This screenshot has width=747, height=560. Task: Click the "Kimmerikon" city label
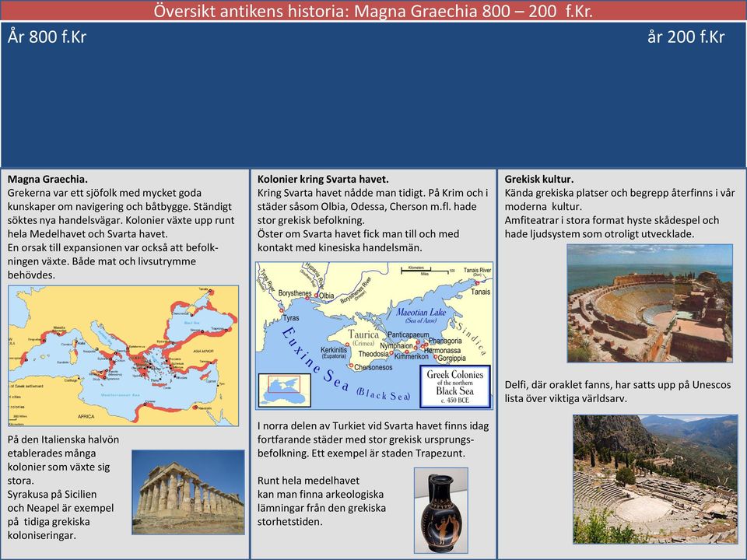(411, 356)
